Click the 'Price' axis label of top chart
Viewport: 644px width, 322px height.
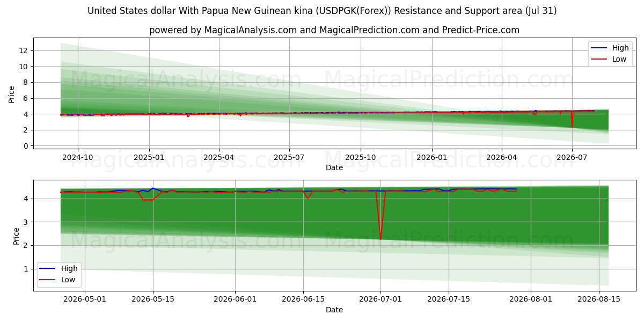12,94
